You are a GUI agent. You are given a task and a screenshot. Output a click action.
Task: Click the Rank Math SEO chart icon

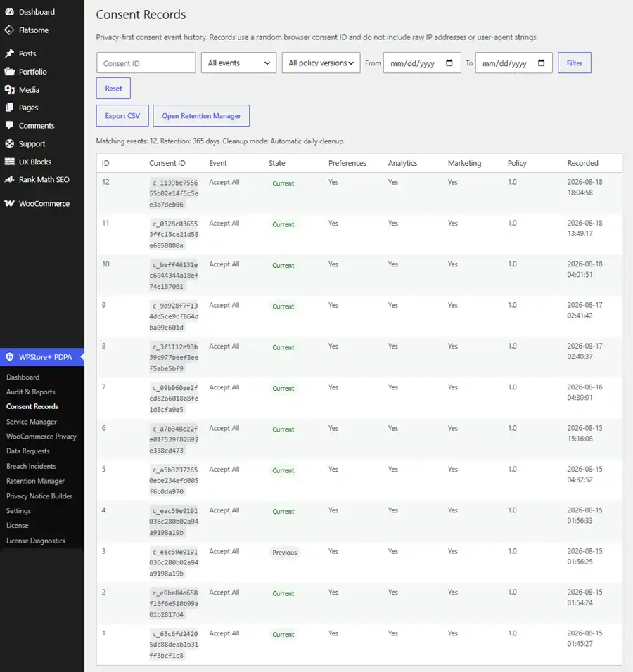(9, 179)
